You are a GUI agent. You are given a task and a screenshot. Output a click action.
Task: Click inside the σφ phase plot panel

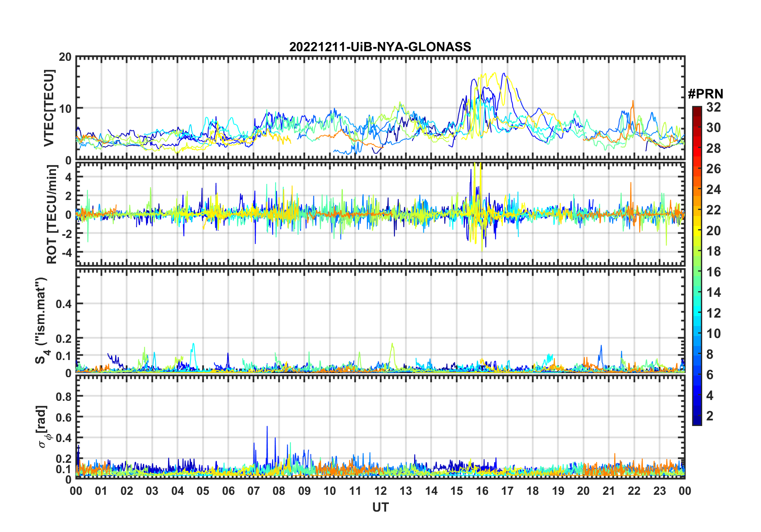380,427
